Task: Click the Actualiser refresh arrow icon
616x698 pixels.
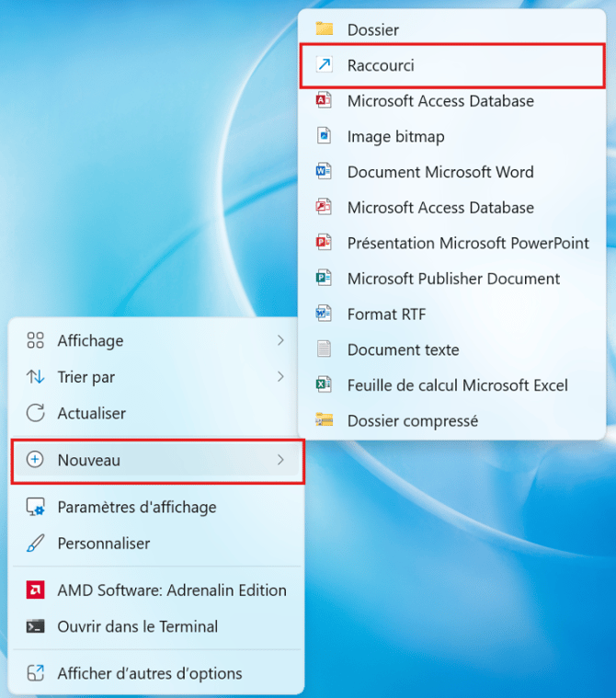Action: click(36, 414)
